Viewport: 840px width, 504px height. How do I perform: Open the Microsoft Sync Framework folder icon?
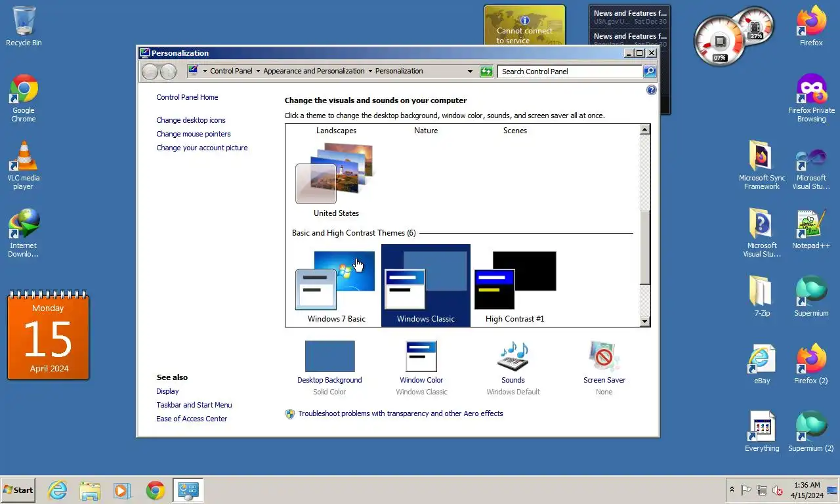pyautogui.click(x=761, y=165)
